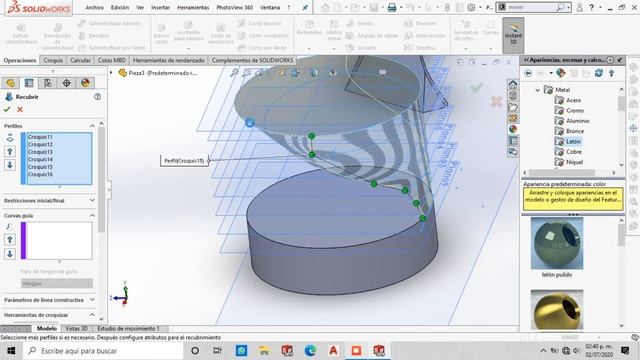This screenshot has width=640, height=360.
Task: Select the gold brass appearance thumbnail
Action: click(x=557, y=310)
